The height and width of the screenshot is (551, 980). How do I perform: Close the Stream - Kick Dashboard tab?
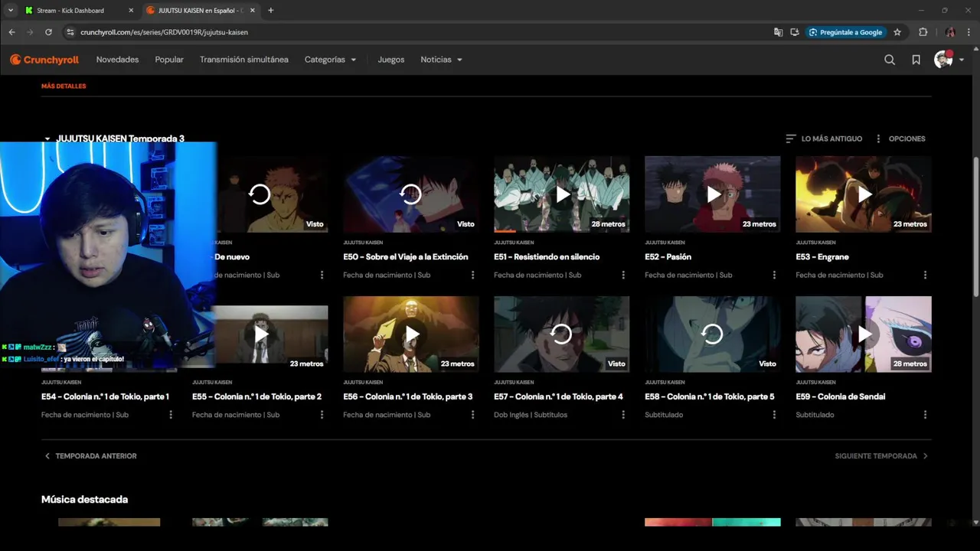point(131,11)
